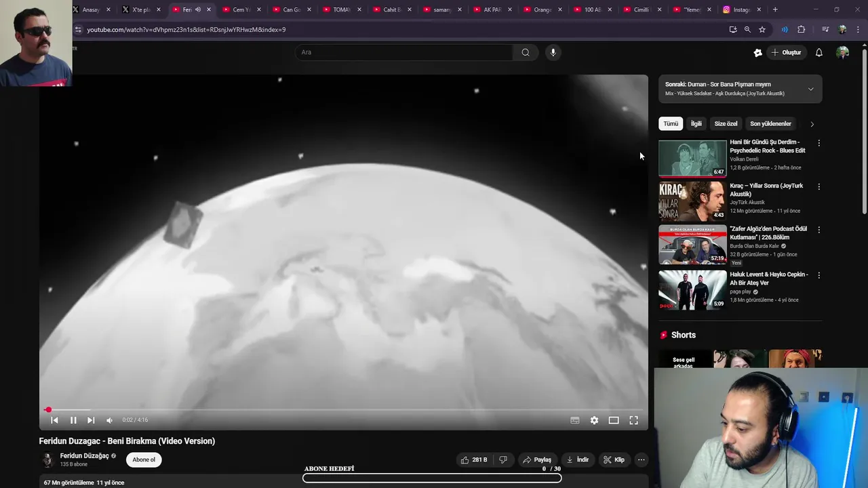Select the Son yüklenenler filter chip
Screen dimensions: 868x488
pyautogui.click(x=770, y=124)
